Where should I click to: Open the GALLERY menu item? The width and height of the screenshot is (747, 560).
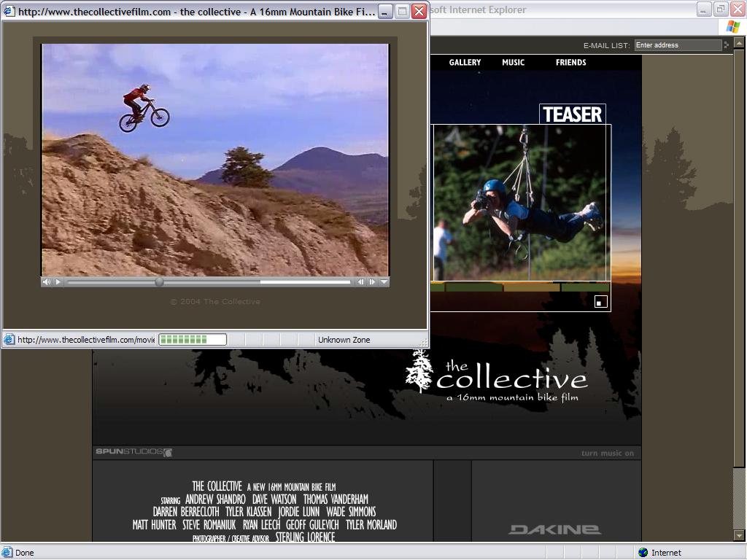coord(465,63)
